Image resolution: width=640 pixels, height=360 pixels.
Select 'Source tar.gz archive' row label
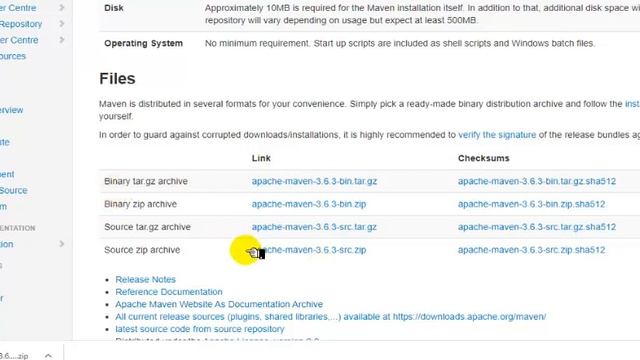(147, 227)
